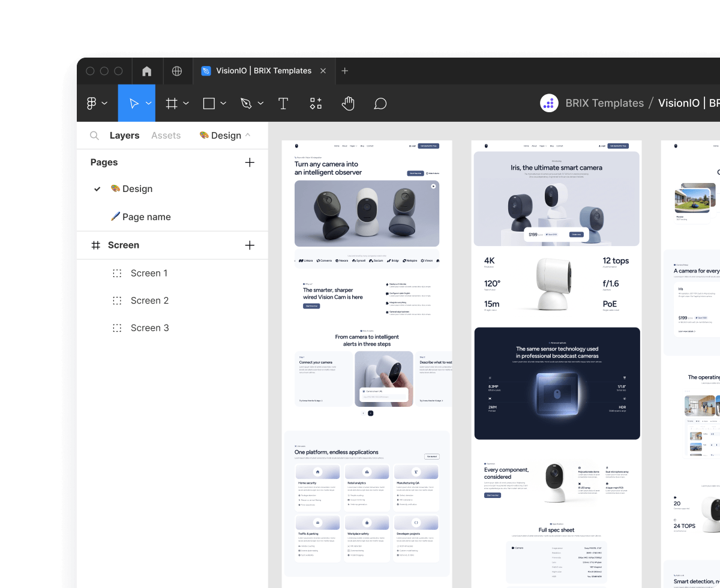Open the shape tools dropdown arrow
Image resolution: width=720 pixels, height=588 pixels.
tap(223, 103)
